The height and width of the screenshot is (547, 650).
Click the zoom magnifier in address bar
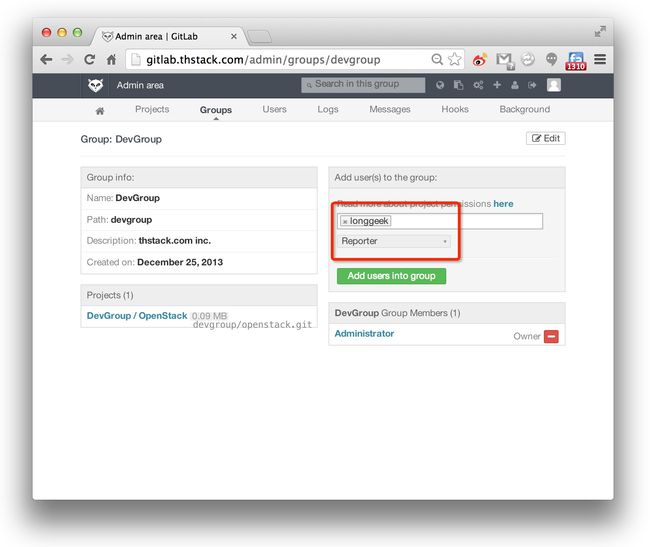[437, 59]
